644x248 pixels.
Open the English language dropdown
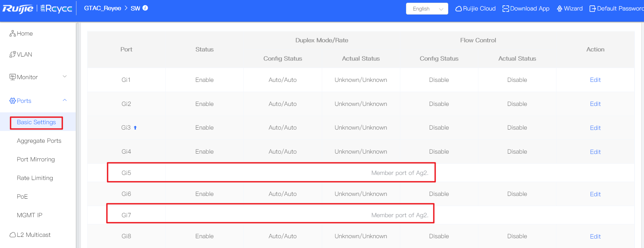point(427,9)
